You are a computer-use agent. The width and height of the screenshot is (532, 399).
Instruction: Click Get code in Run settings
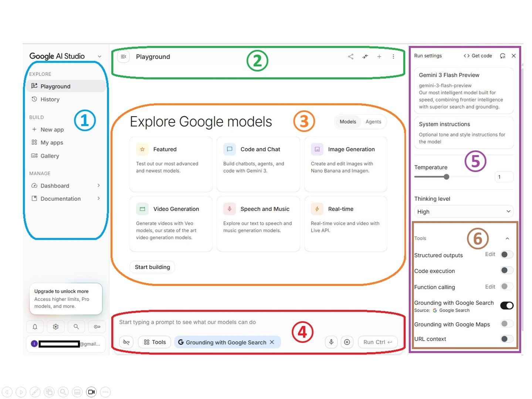coord(478,56)
